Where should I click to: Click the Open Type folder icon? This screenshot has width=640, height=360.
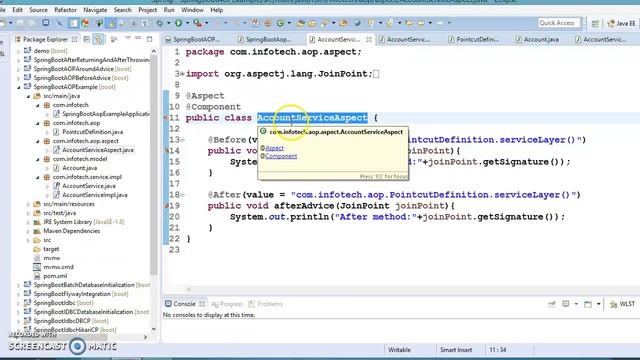click(300, 23)
